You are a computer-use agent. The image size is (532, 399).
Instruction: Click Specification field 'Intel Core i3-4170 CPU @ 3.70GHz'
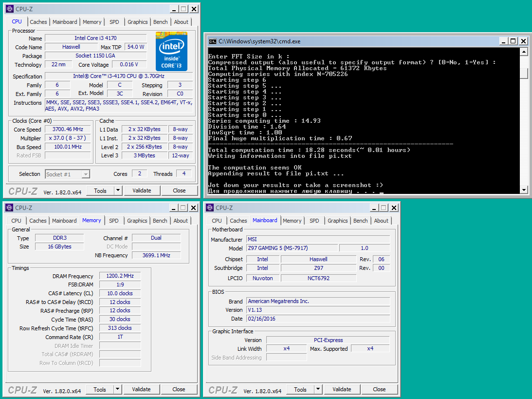119,76
